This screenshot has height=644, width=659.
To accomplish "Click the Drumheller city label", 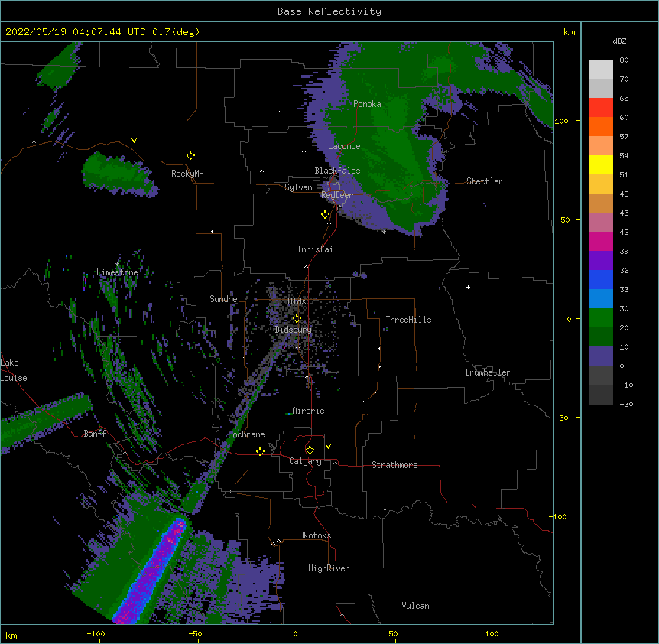I will tap(488, 372).
